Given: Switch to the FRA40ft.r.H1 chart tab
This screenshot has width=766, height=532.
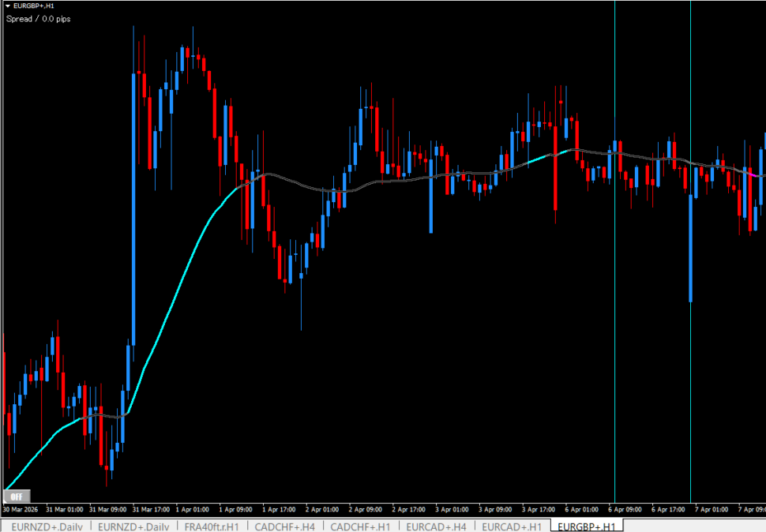Looking at the screenshot, I should [211, 526].
